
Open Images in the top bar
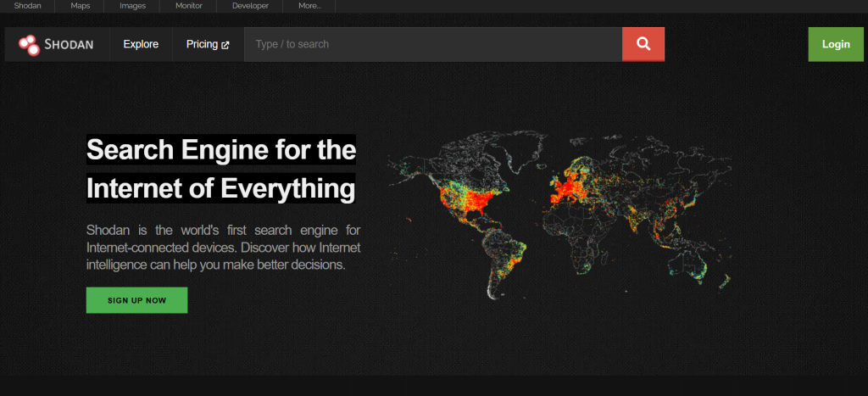pyautogui.click(x=133, y=6)
